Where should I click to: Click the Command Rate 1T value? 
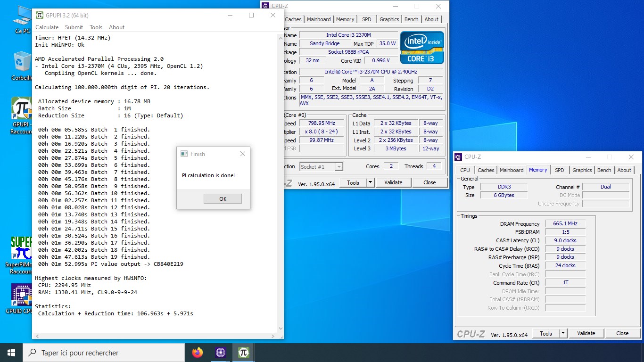pos(565,283)
